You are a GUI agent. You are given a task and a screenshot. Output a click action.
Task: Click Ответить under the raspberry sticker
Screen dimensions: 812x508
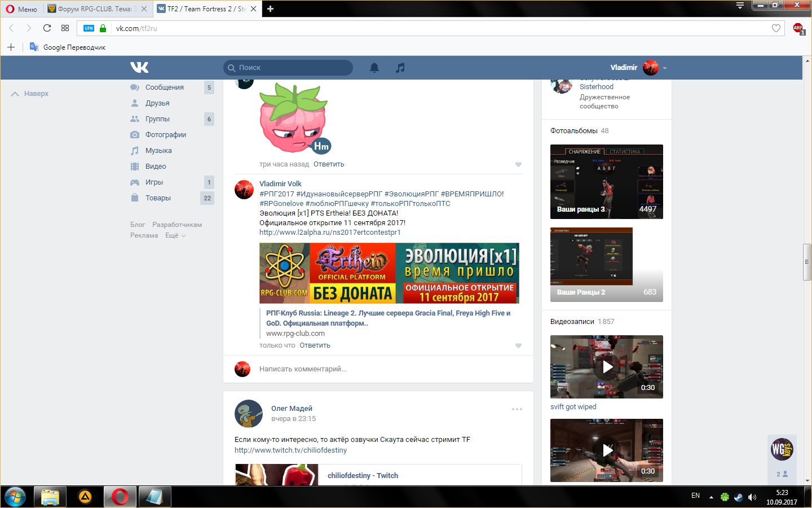[x=329, y=164]
